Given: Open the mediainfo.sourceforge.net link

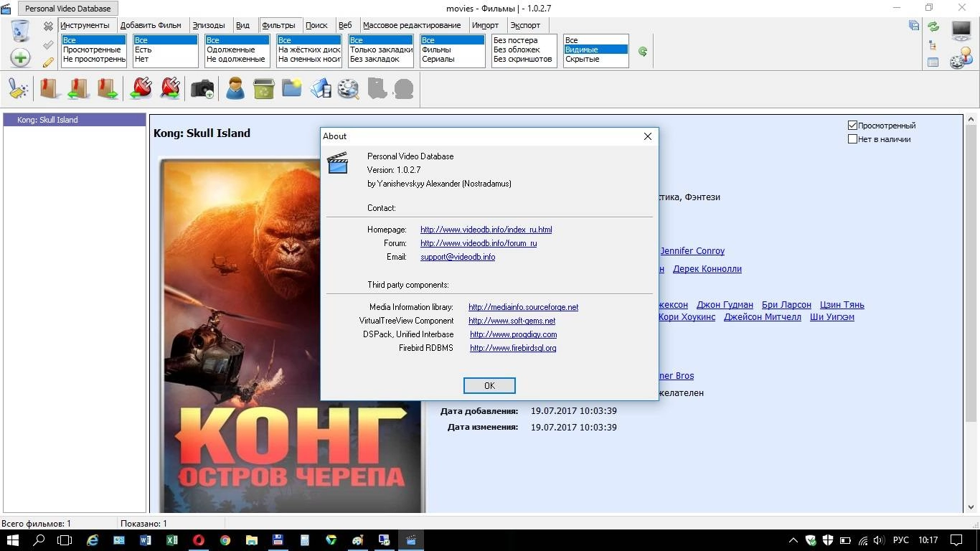Looking at the screenshot, I should click(x=524, y=307).
